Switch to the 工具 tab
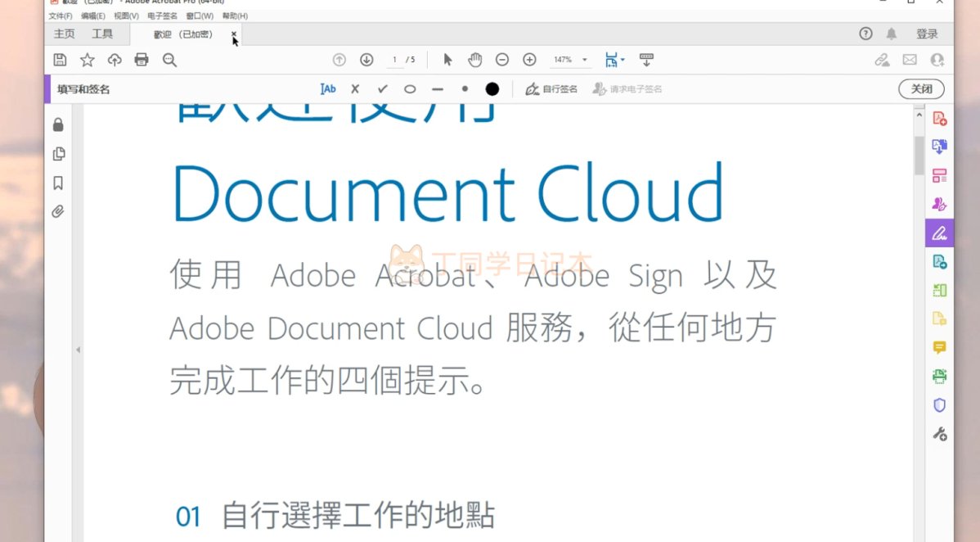Viewport: 980px width, 542px height. pos(102,34)
